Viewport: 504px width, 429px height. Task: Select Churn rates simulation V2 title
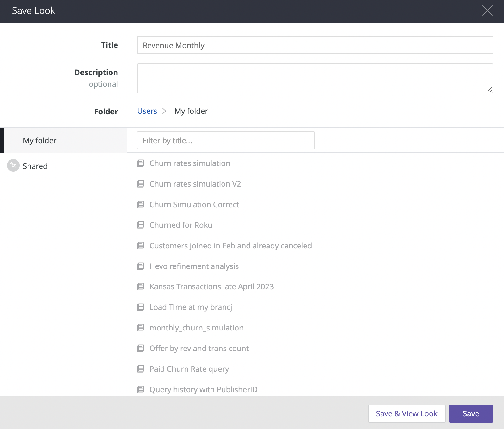coord(195,184)
